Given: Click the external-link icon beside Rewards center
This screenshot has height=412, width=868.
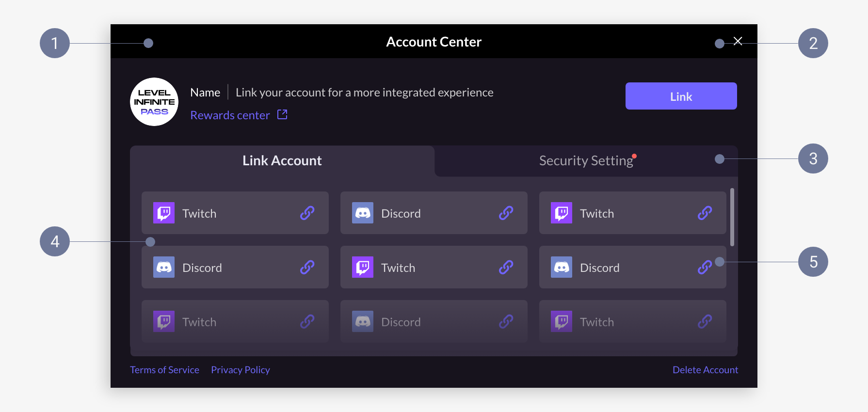Looking at the screenshot, I should click(x=282, y=114).
